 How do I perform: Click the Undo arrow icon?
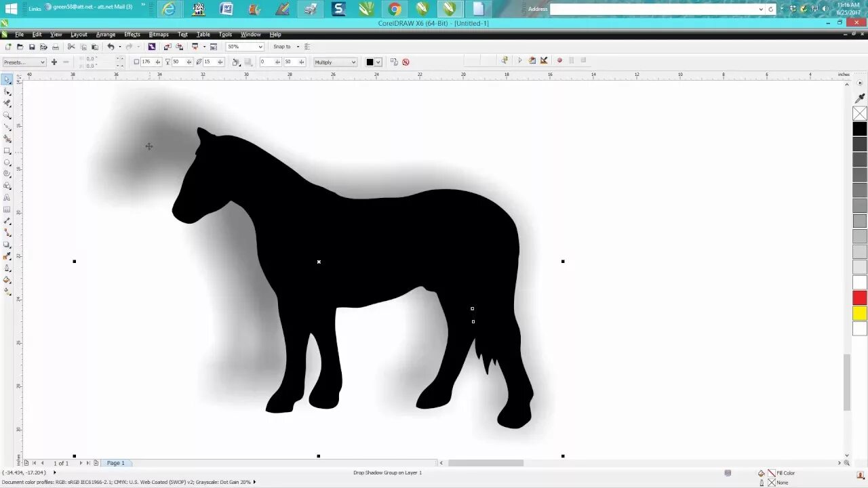pyautogui.click(x=111, y=47)
